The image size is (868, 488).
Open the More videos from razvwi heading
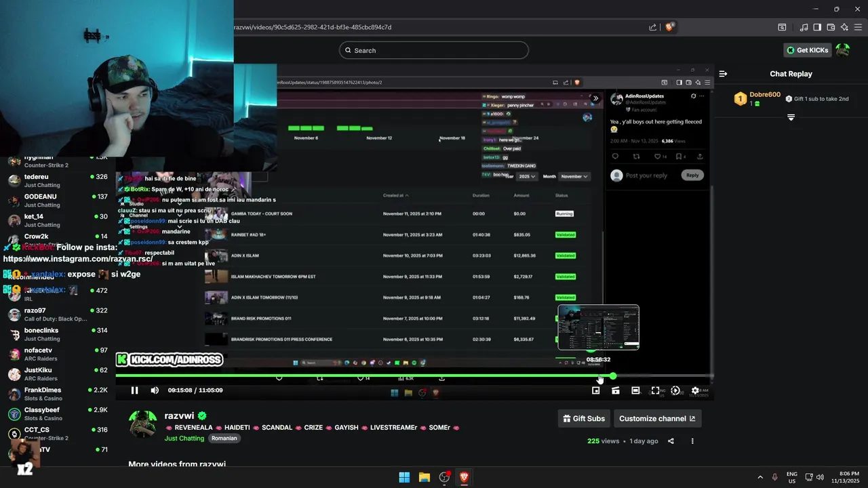coord(176,464)
